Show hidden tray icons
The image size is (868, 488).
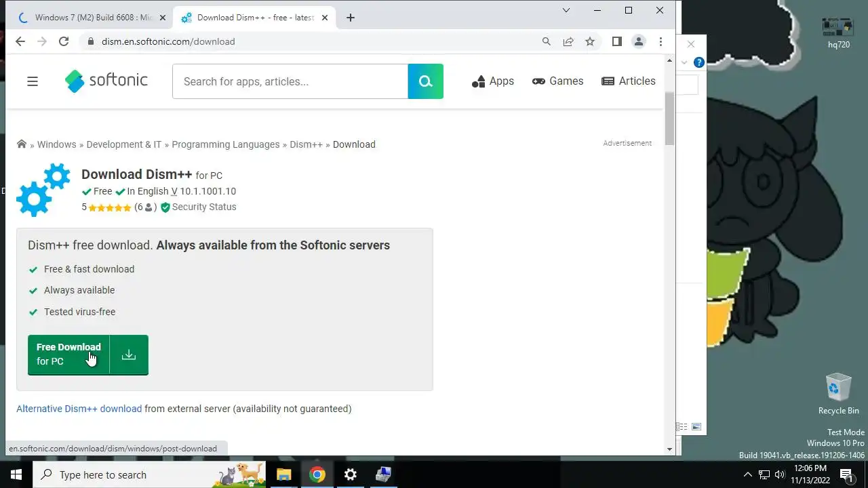[x=748, y=474]
